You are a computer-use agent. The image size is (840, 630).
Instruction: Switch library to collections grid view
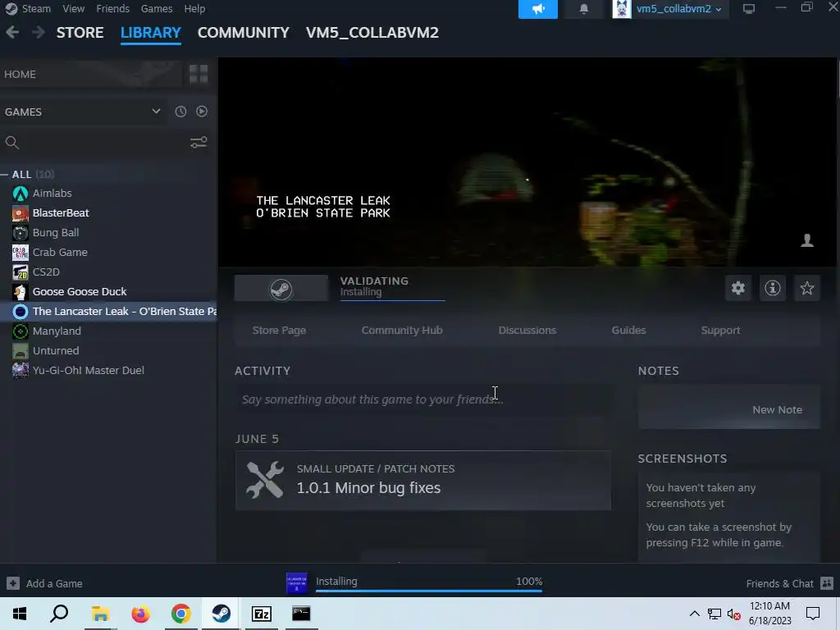[x=199, y=74]
